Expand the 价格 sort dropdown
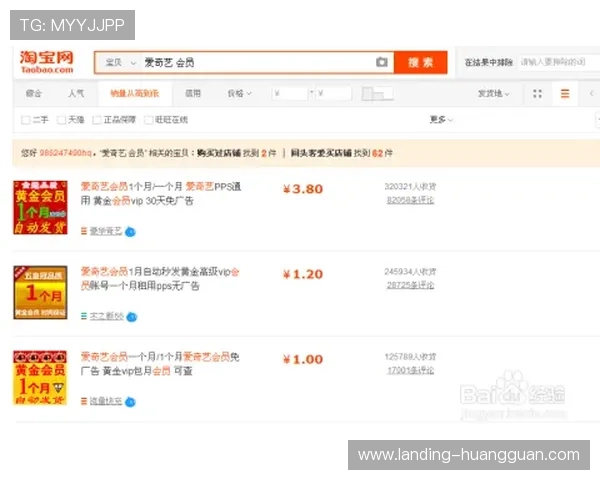 [x=240, y=93]
